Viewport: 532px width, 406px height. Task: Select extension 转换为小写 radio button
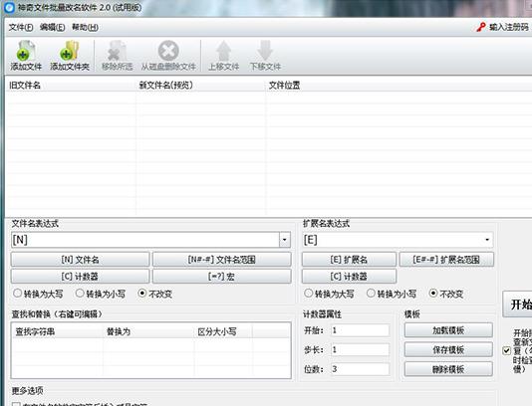tap(371, 294)
